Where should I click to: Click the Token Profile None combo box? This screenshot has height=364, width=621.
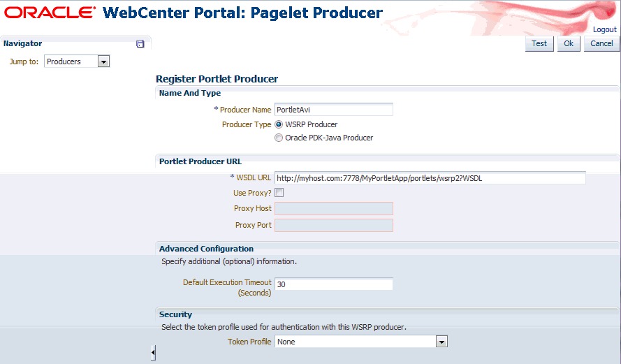(361, 342)
